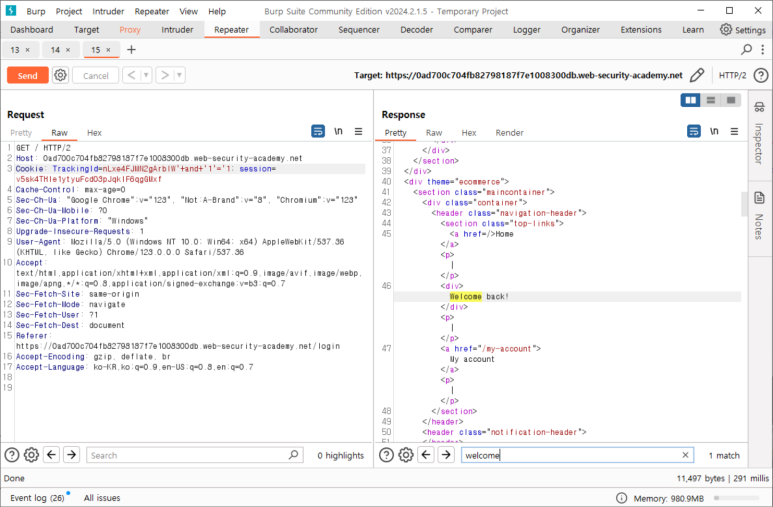This screenshot has width=773, height=507.
Task: Select Hex view in Request panel
Action: point(94,133)
